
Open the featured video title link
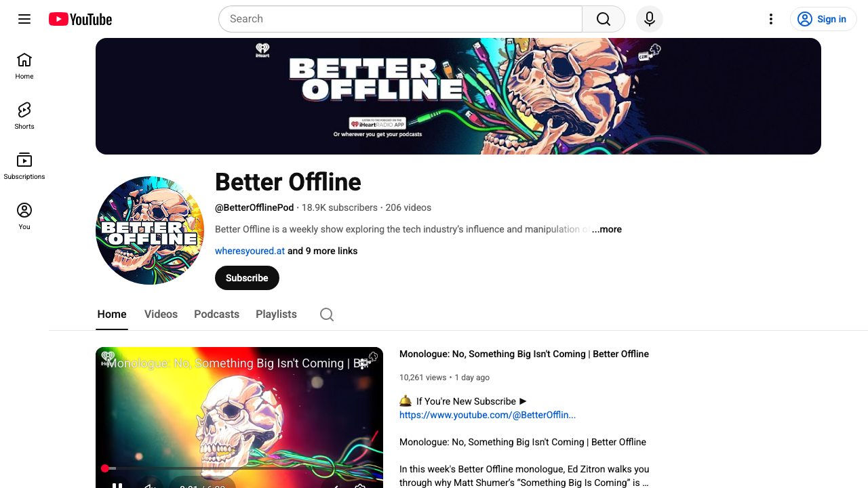tap(524, 354)
